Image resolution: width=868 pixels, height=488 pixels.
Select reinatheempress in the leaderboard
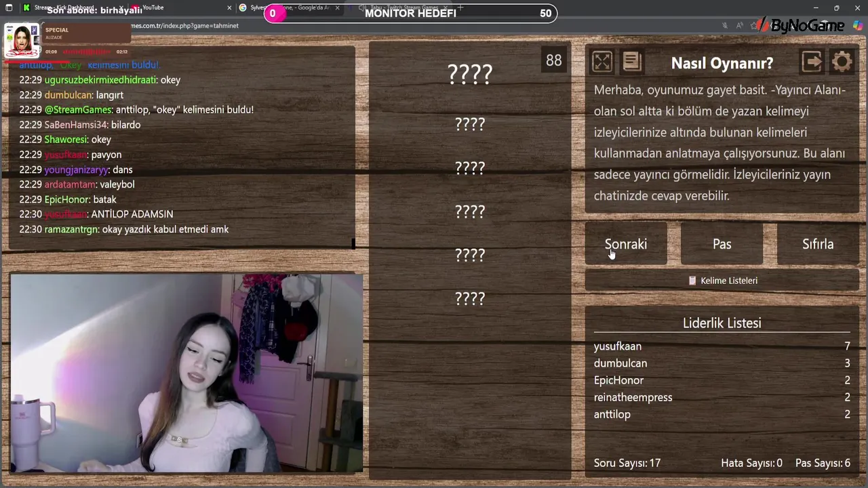point(633,397)
